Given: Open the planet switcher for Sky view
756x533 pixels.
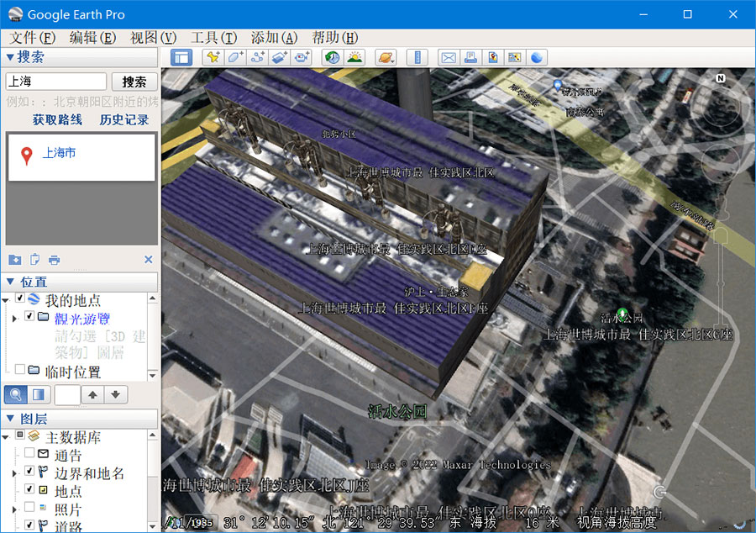Looking at the screenshot, I should pos(385,57).
